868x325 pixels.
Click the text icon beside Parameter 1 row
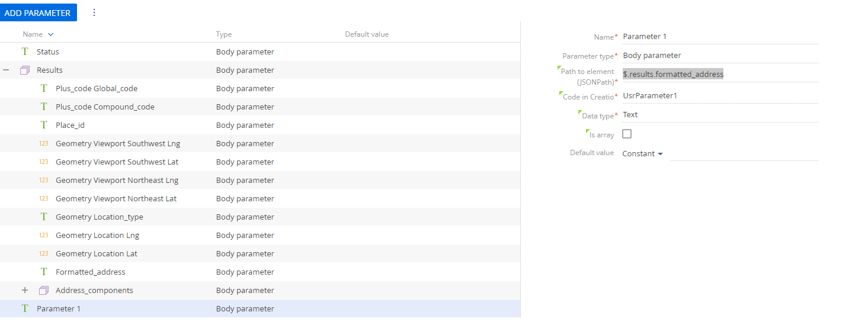[25, 308]
